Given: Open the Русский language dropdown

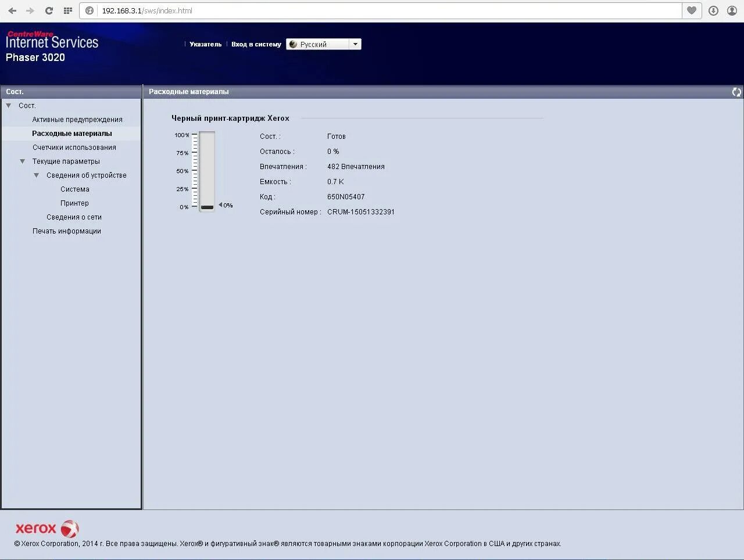Looking at the screenshot, I should (324, 44).
